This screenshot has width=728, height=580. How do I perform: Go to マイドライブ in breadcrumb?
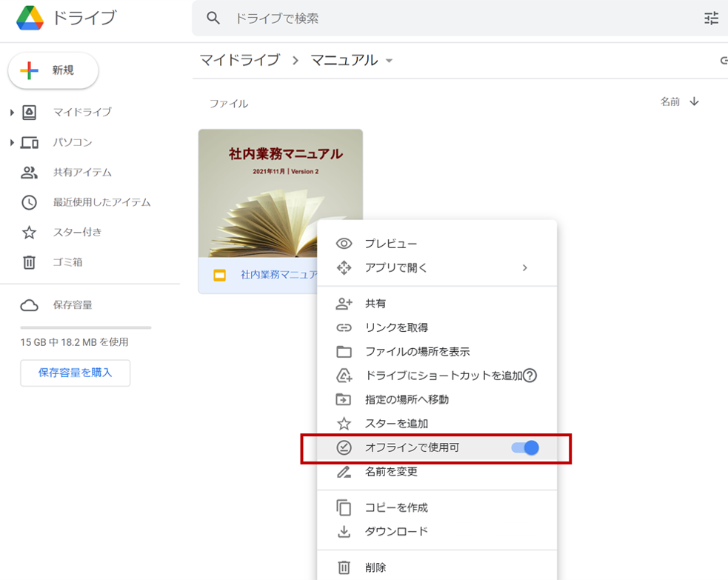click(x=240, y=60)
